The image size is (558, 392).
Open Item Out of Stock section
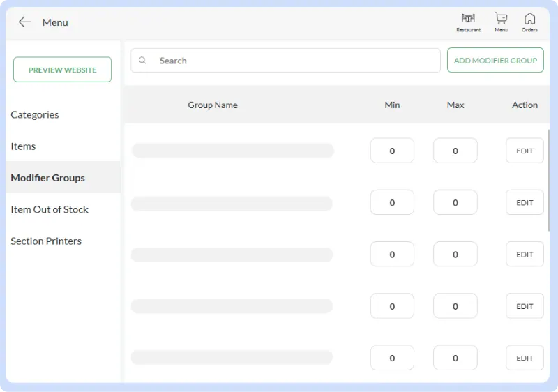point(50,209)
